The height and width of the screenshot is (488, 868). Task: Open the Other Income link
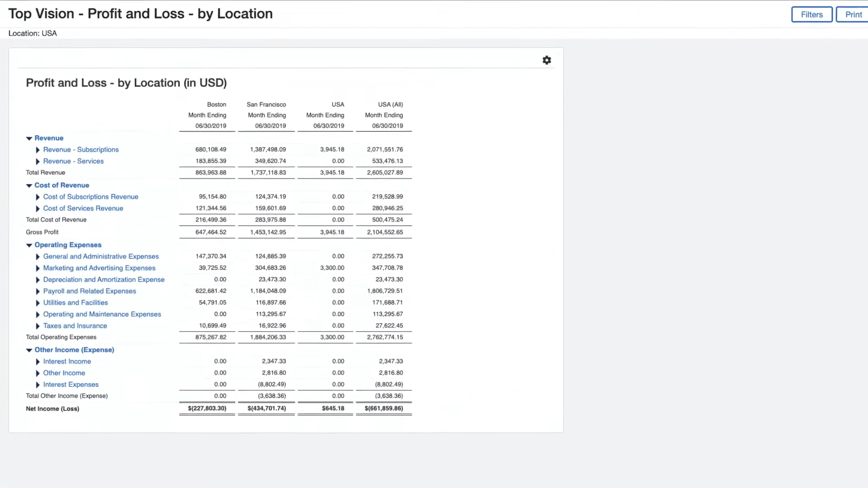coord(64,373)
